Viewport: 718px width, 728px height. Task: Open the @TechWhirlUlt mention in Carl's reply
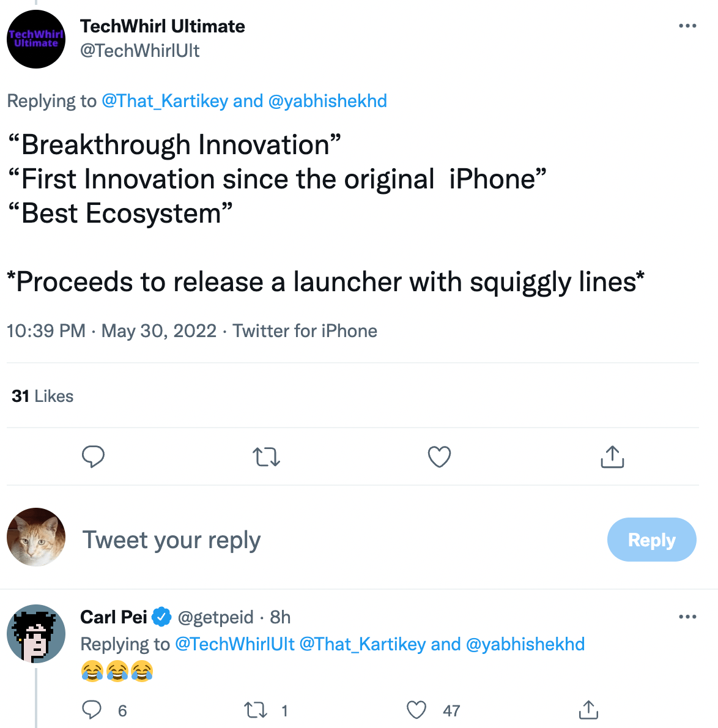coord(235,644)
